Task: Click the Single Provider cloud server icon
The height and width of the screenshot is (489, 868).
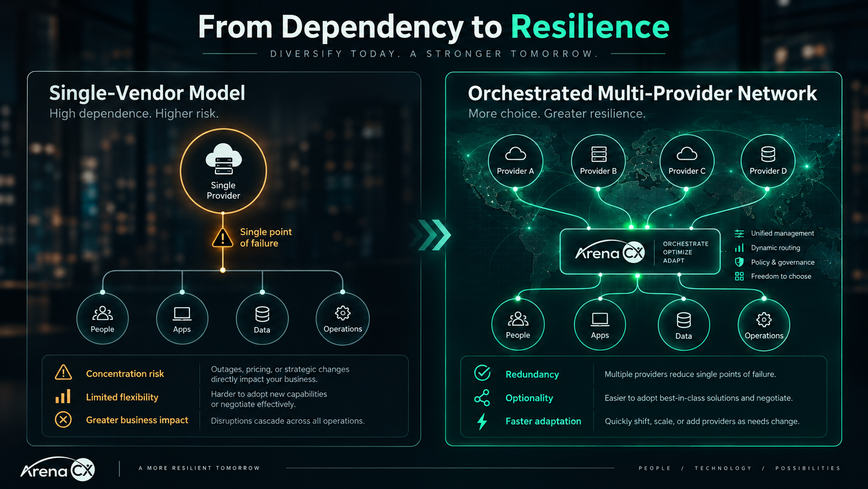Action: point(223,159)
